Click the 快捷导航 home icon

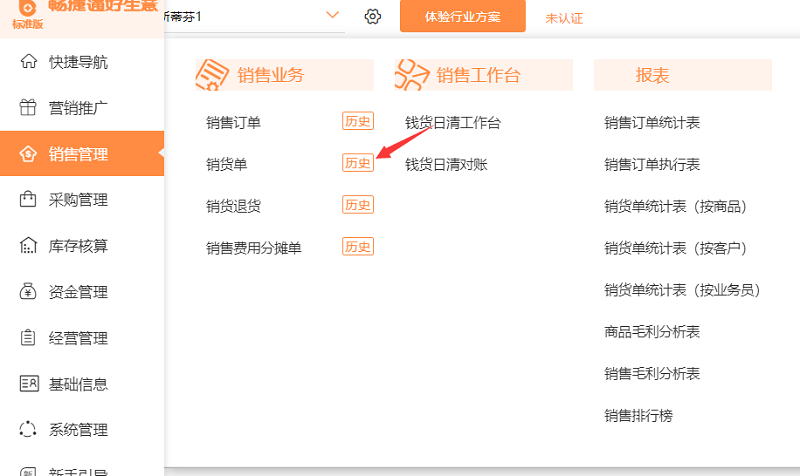(x=29, y=61)
